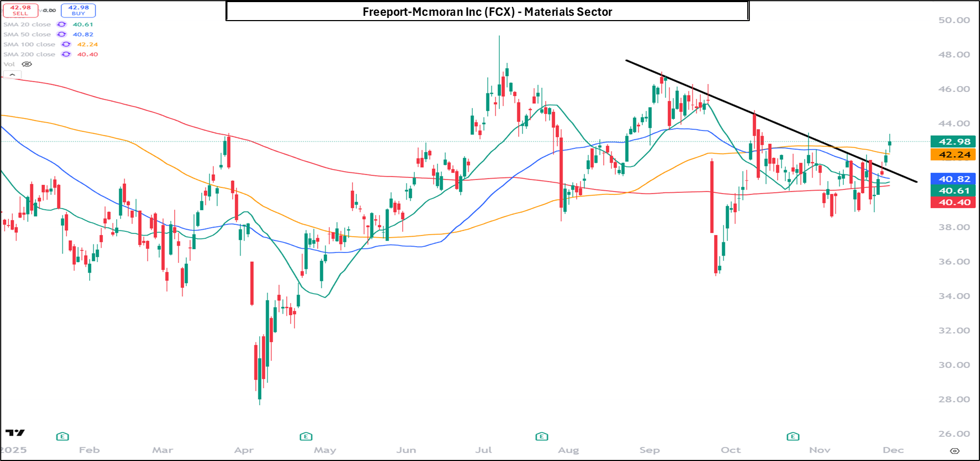Image resolution: width=980 pixels, height=461 pixels.
Task: Click the 44.00 price axis label
Action: tap(954, 124)
